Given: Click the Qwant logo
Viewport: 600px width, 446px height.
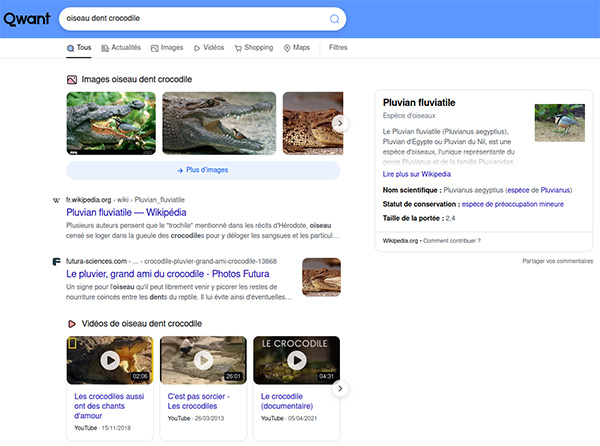Looking at the screenshot, I should click(27, 19).
